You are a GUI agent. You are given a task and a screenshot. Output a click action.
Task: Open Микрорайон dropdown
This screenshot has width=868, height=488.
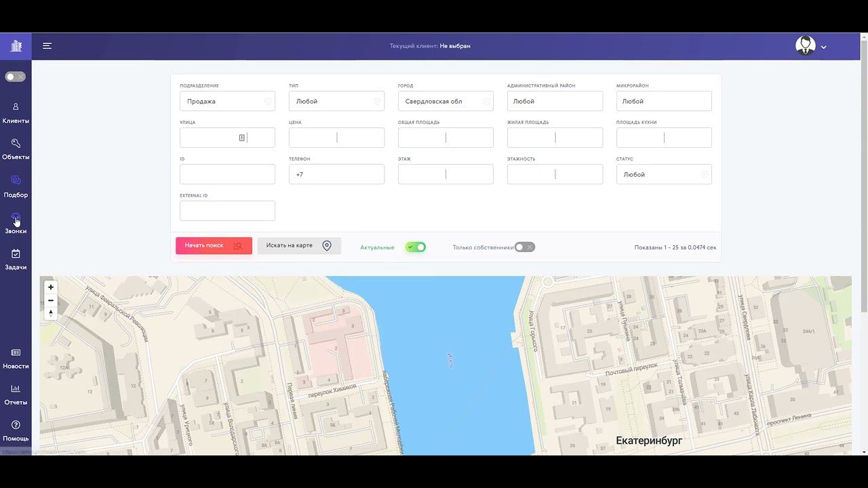click(x=664, y=101)
